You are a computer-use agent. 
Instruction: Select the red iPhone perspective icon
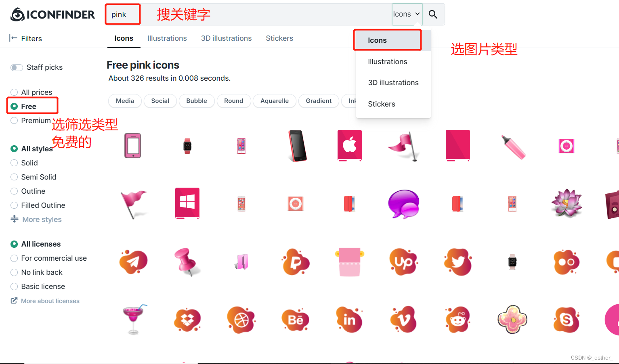pyautogui.click(x=297, y=146)
